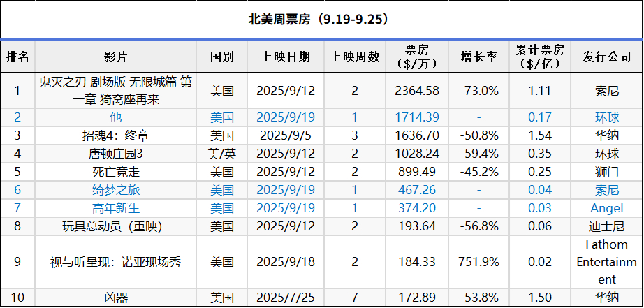Click the release date 2025/7/25
The image size is (644, 308).
tap(286, 298)
